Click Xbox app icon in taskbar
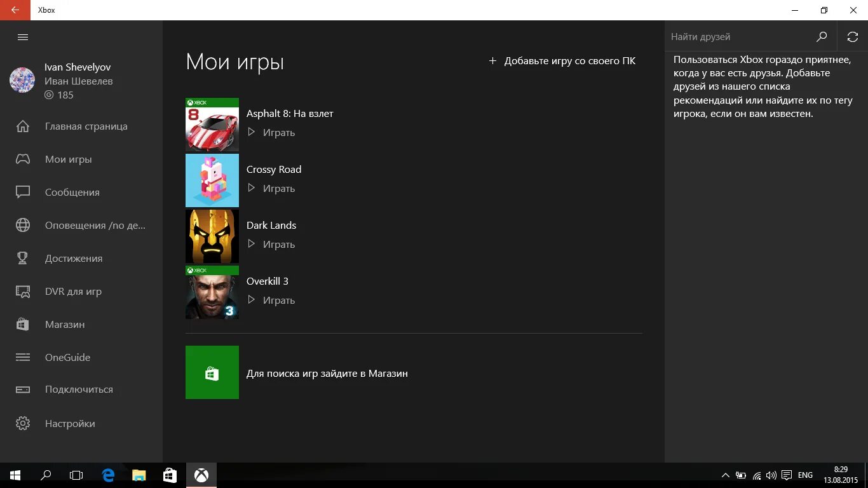Image resolution: width=868 pixels, height=488 pixels. click(201, 475)
